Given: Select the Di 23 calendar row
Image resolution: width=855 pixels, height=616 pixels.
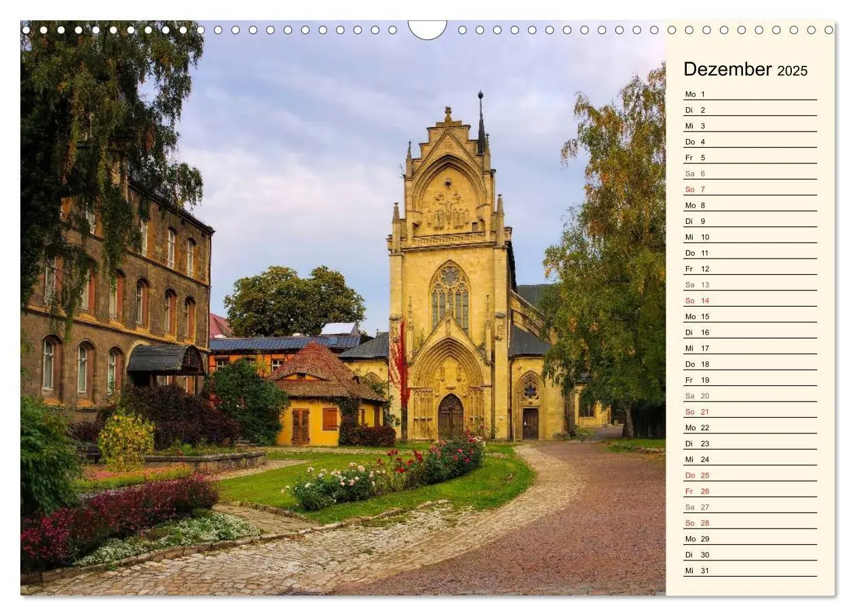Looking at the screenshot, I should 750,444.
